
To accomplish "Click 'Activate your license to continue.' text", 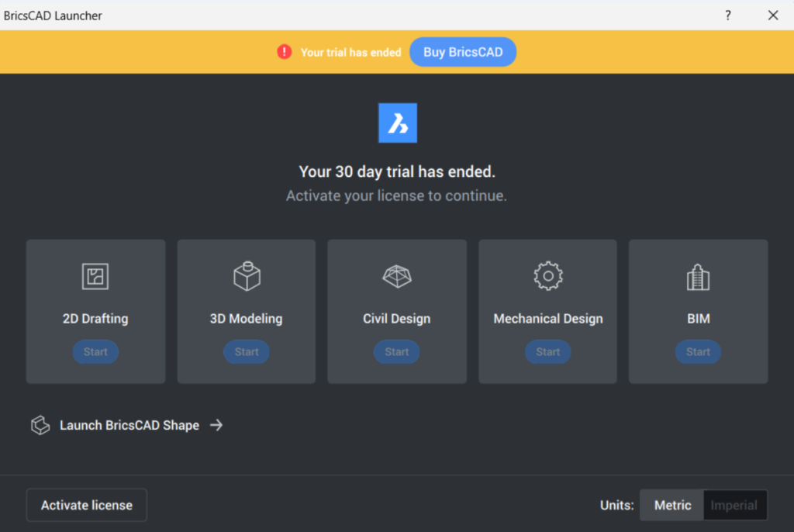I will [x=396, y=195].
